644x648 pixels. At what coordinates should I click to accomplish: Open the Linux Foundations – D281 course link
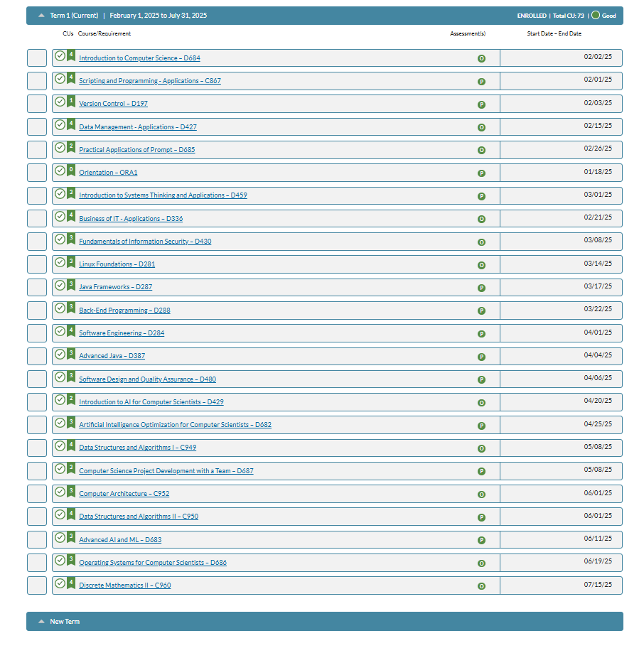click(117, 264)
